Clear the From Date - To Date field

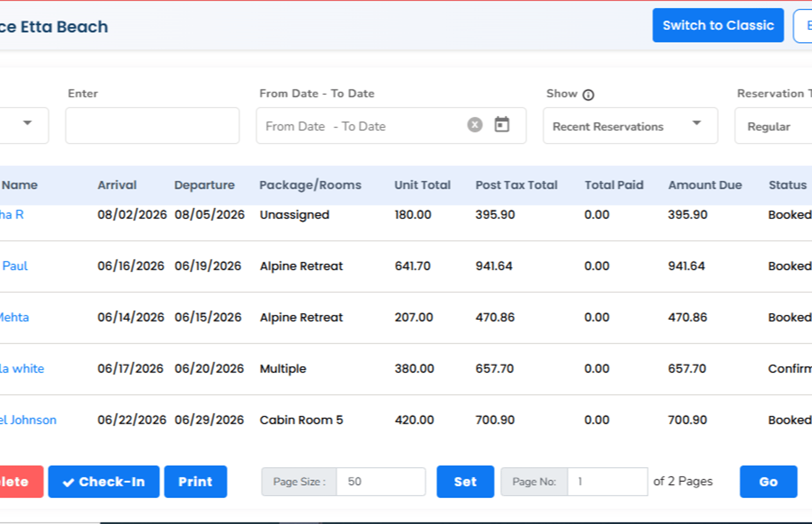[x=475, y=125]
